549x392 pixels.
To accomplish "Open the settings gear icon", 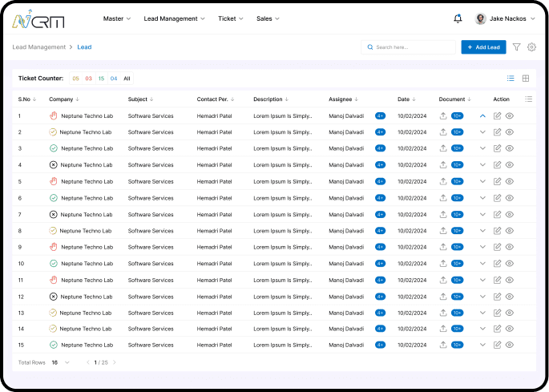I will point(531,47).
